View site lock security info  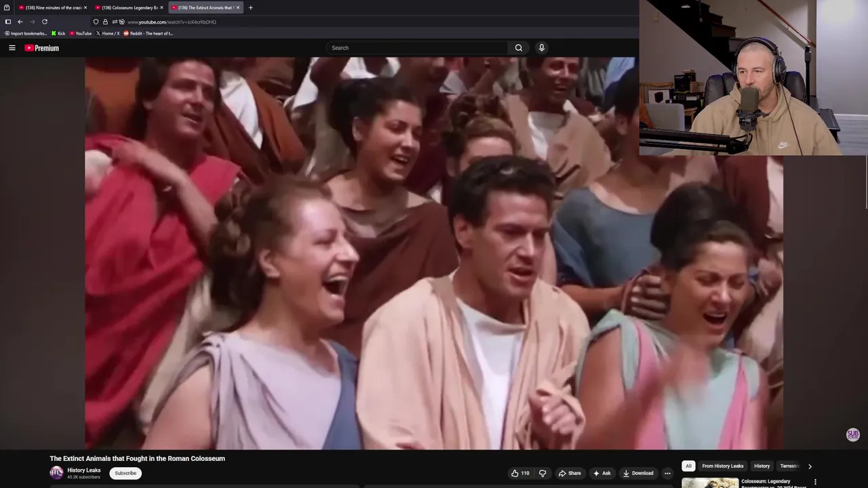click(x=105, y=22)
